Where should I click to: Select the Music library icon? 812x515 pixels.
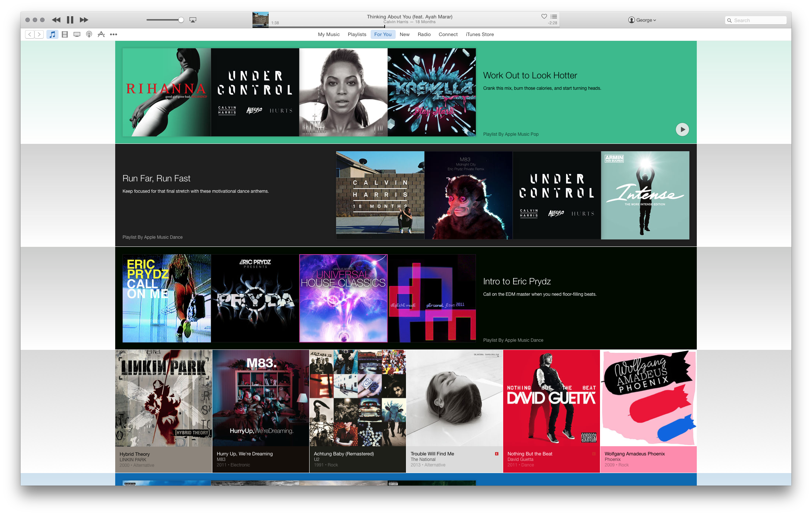point(53,34)
